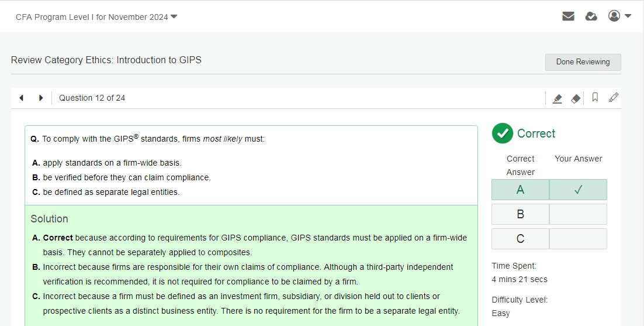Select option A apply standards firm-wide
Viewport: 644px width, 326px height.
click(x=112, y=163)
